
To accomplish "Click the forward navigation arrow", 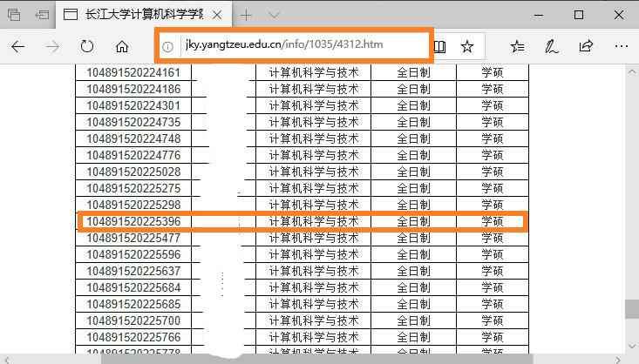I will point(52,47).
